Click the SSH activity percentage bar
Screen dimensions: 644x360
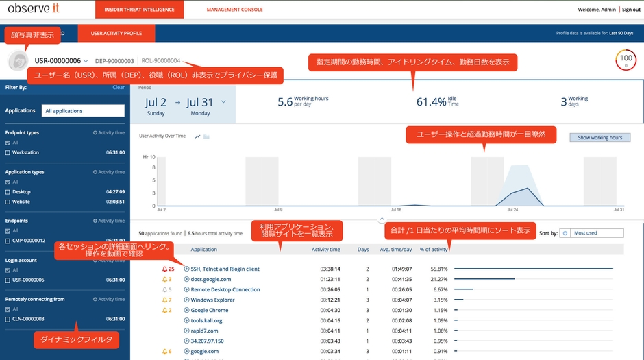533,269
